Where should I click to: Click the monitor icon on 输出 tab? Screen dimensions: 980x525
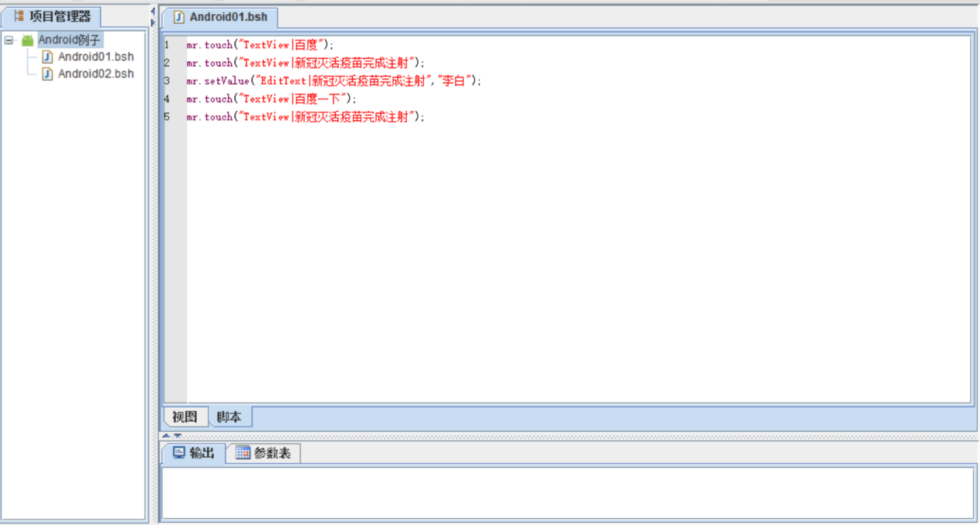point(178,453)
